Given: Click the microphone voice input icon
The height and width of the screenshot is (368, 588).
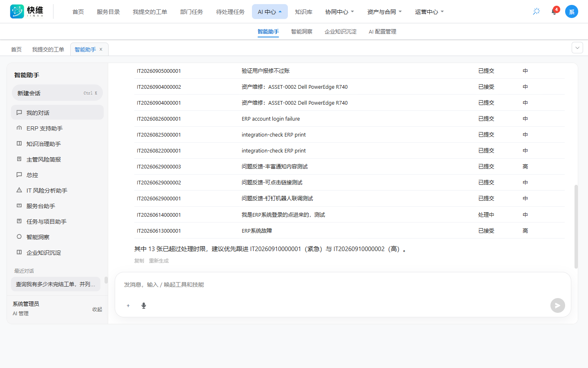Looking at the screenshot, I should click(x=144, y=305).
